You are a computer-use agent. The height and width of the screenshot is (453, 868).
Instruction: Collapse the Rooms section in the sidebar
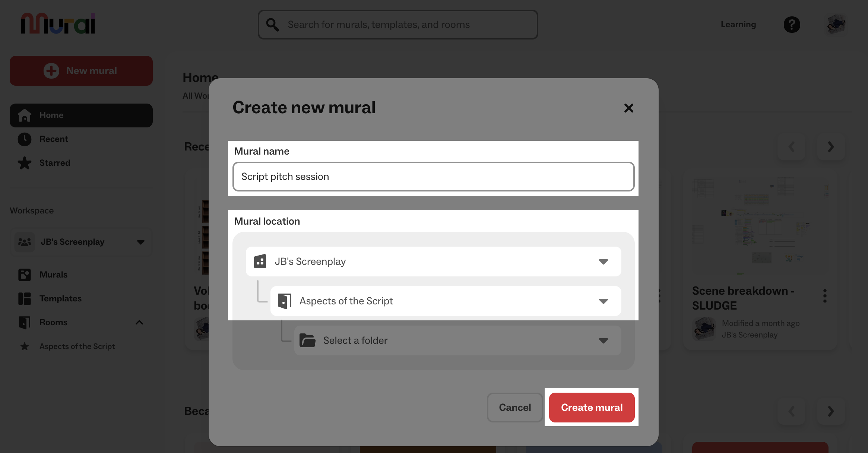[x=140, y=322]
